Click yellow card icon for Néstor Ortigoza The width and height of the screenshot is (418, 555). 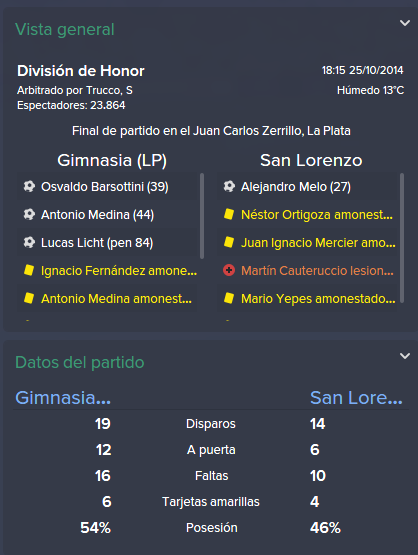229,214
